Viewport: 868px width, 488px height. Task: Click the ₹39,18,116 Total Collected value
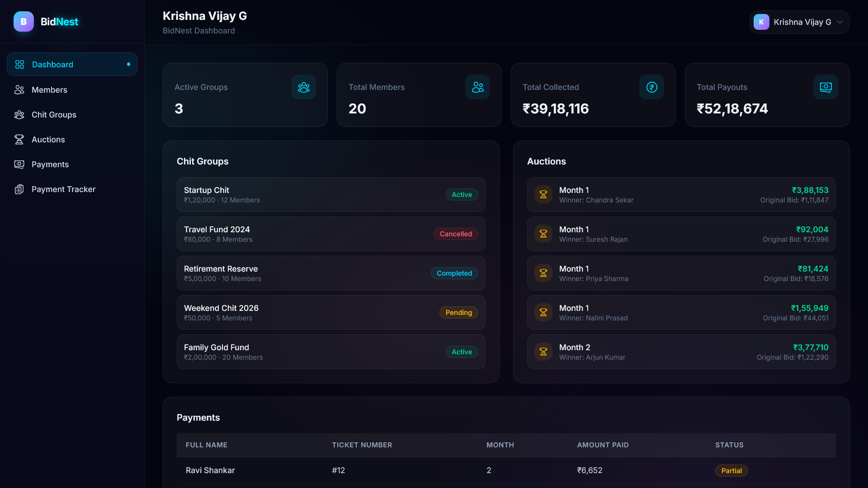tap(556, 108)
